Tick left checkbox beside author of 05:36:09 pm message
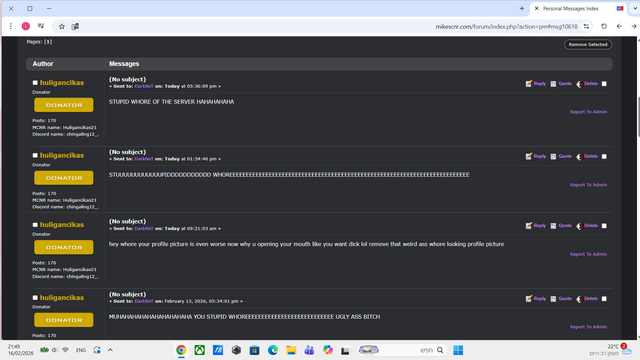The image size is (640, 360). (x=35, y=83)
